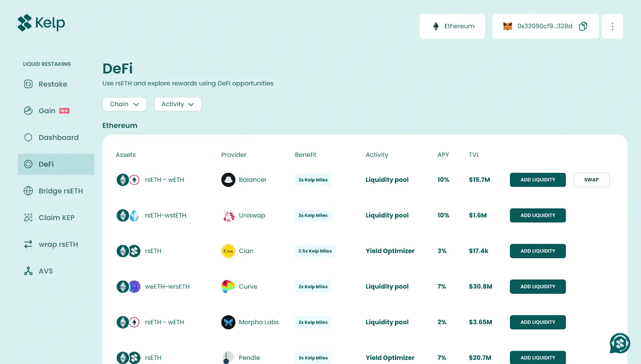Add liquidity to the Pendle rsETH row
The image size is (641, 364).
coord(538,358)
